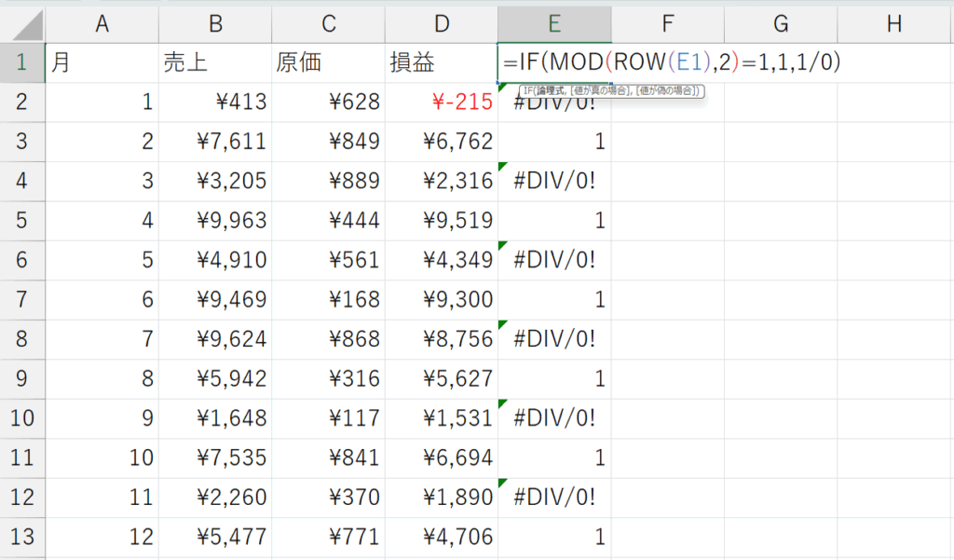Select column A header

click(102, 24)
